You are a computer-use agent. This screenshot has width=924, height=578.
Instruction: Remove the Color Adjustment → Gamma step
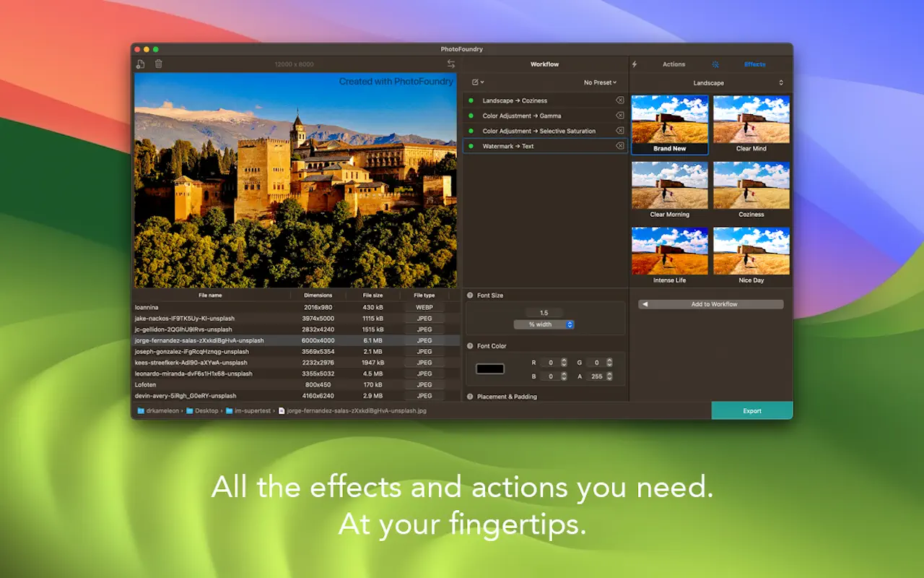(619, 116)
